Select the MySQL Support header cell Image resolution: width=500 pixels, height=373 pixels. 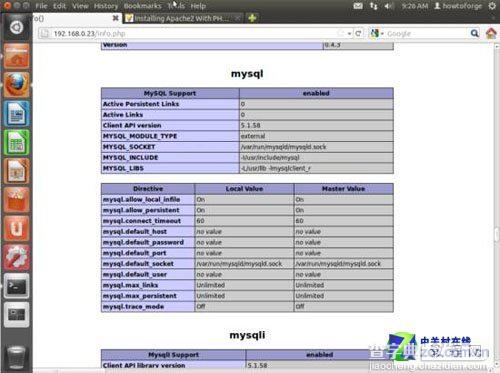(x=170, y=93)
